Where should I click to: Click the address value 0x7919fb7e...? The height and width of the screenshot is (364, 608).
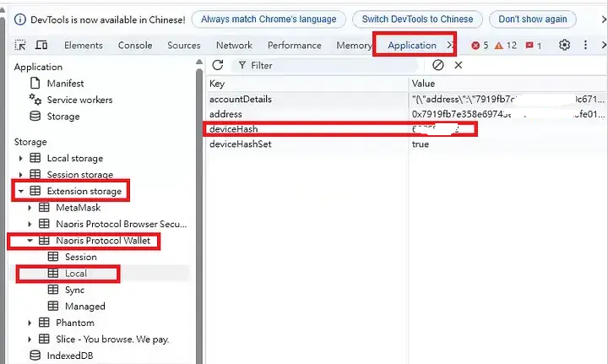[508, 114]
